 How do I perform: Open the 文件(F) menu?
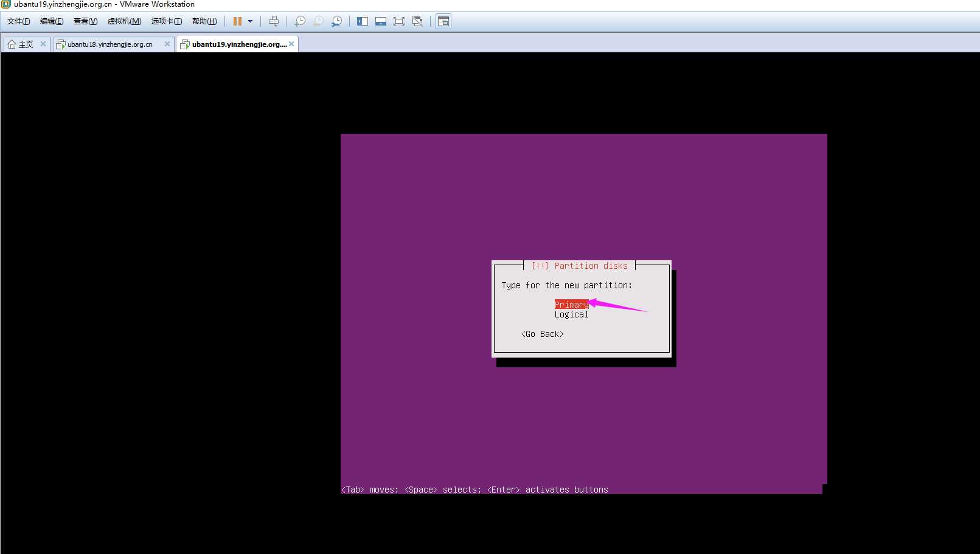[x=19, y=21]
